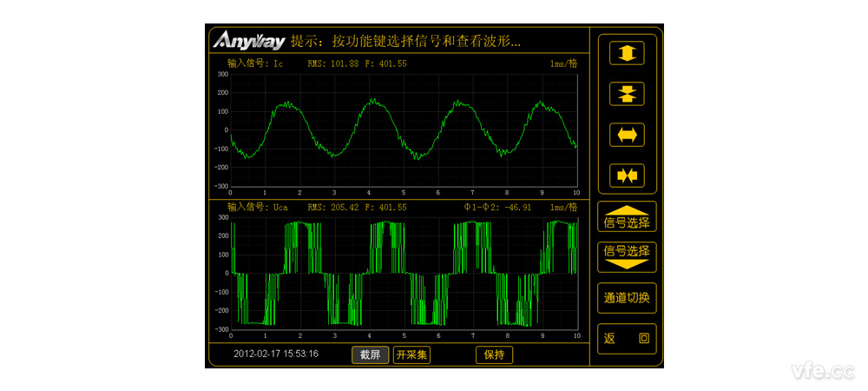The width and height of the screenshot is (868, 391).
Task: Click the vertical expand arrows icon
Action: pyautogui.click(x=627, y=53)
